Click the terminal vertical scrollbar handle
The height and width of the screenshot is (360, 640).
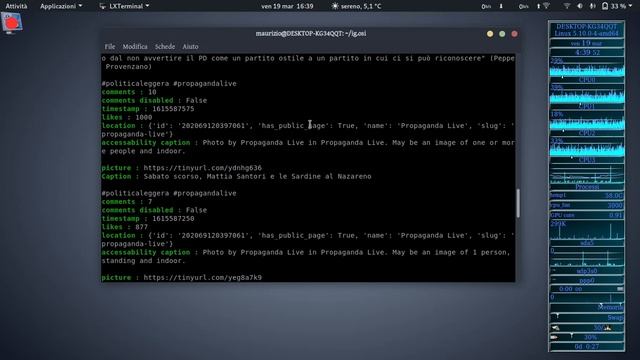(518, 203)
